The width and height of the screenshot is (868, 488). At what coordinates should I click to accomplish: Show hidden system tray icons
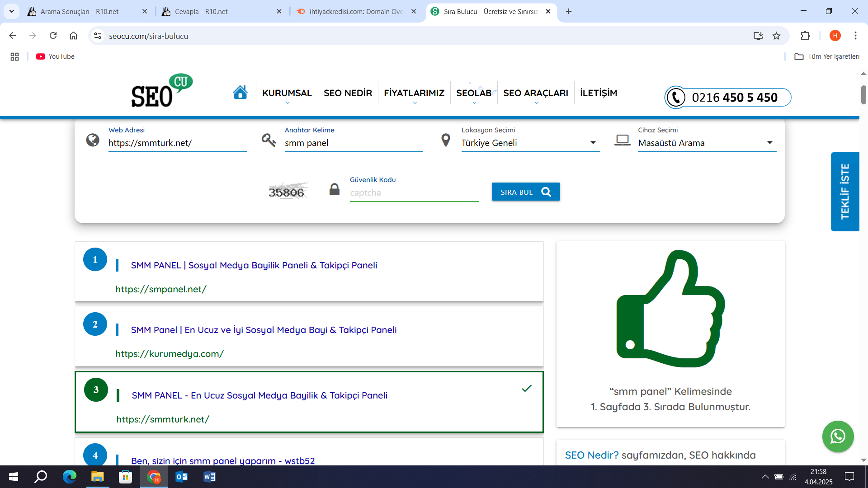[765, 477]
